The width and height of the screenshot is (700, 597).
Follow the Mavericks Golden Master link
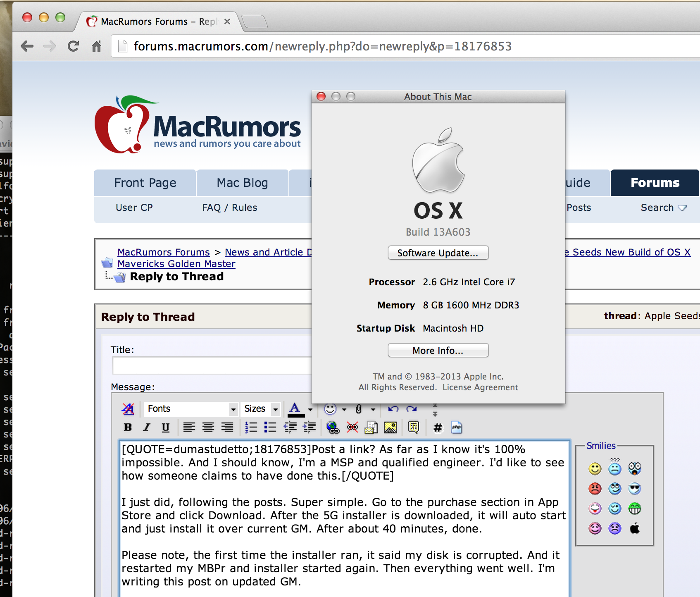pyautogui.click(x=176, y=264)
